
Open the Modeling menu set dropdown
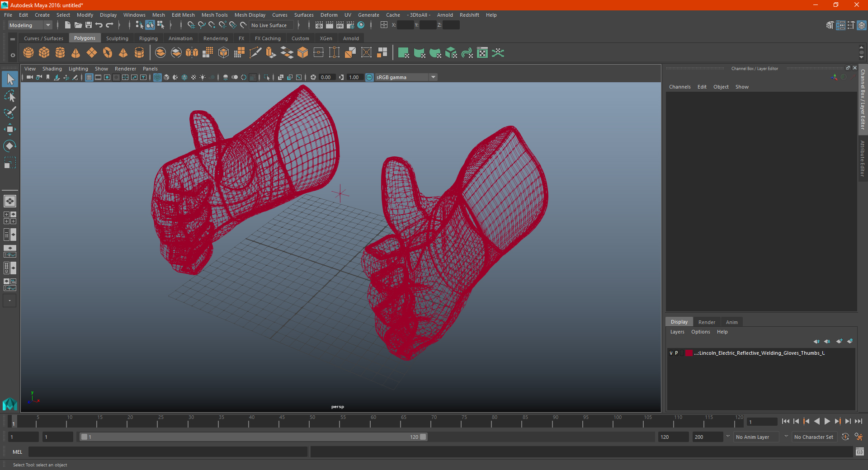click(x=30, y=25)
